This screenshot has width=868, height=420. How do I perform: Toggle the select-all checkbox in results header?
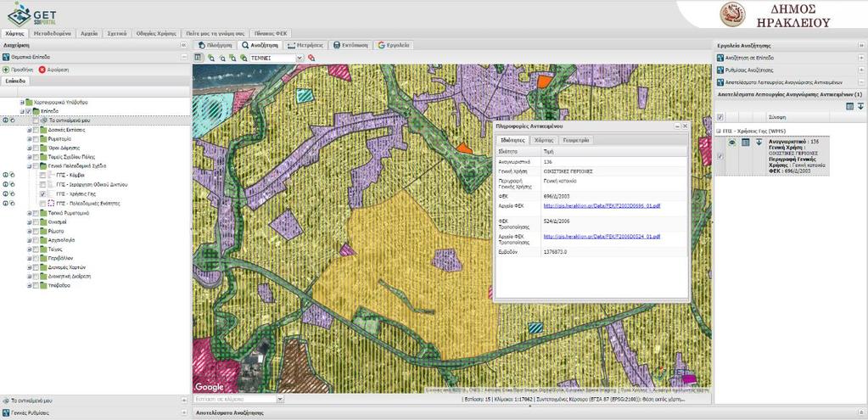pyautogui.click(x=720, y=117)
